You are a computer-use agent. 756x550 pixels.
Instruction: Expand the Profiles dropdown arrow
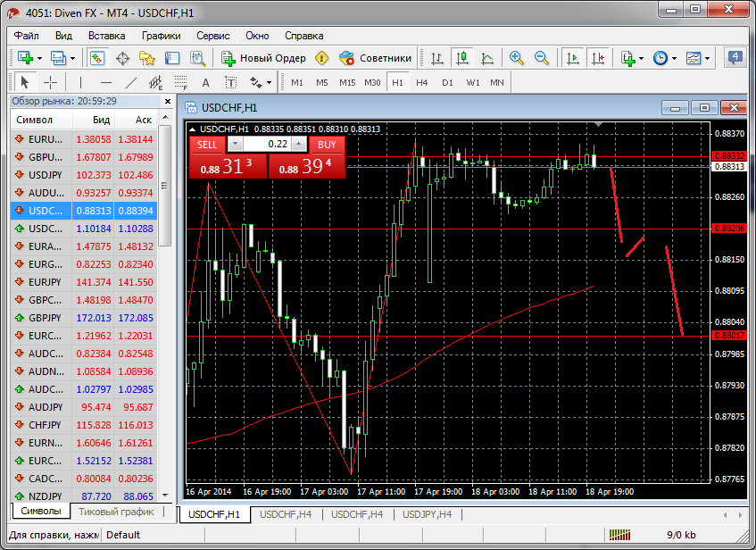(x=73, y=58)
